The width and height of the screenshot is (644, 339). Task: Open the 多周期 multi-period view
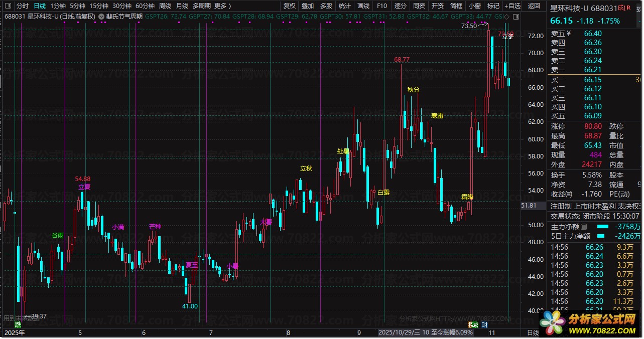click(201, 6)
